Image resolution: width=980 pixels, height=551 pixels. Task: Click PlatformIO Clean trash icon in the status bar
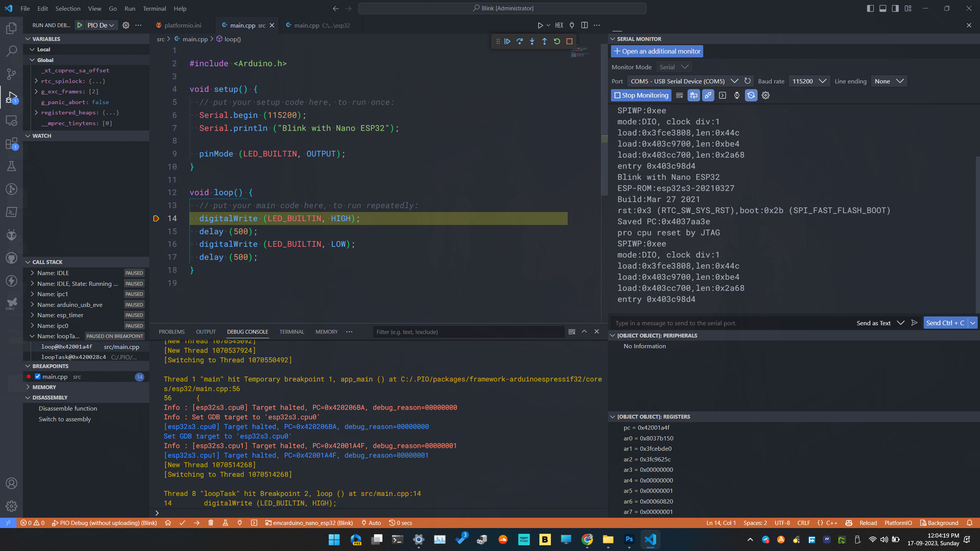[x=211, y=523]
